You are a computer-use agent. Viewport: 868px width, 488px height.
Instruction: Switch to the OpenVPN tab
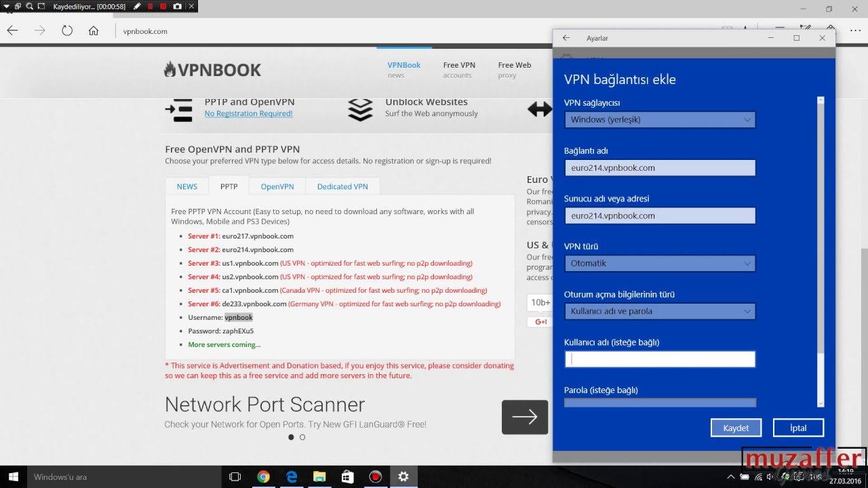[277, 186]
